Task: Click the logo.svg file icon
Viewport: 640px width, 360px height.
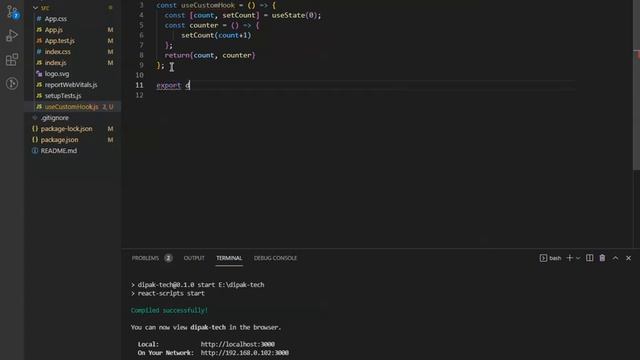Action: point(39,74)
